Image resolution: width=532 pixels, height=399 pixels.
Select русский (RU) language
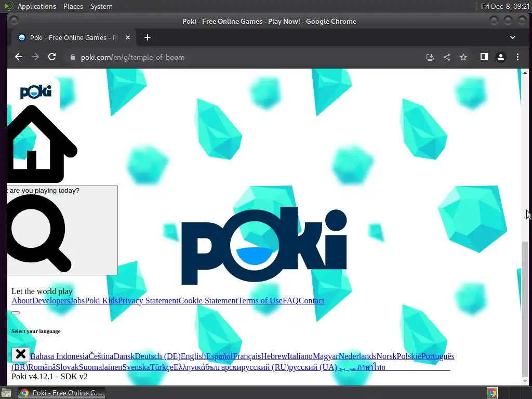(x=264, y=367)
